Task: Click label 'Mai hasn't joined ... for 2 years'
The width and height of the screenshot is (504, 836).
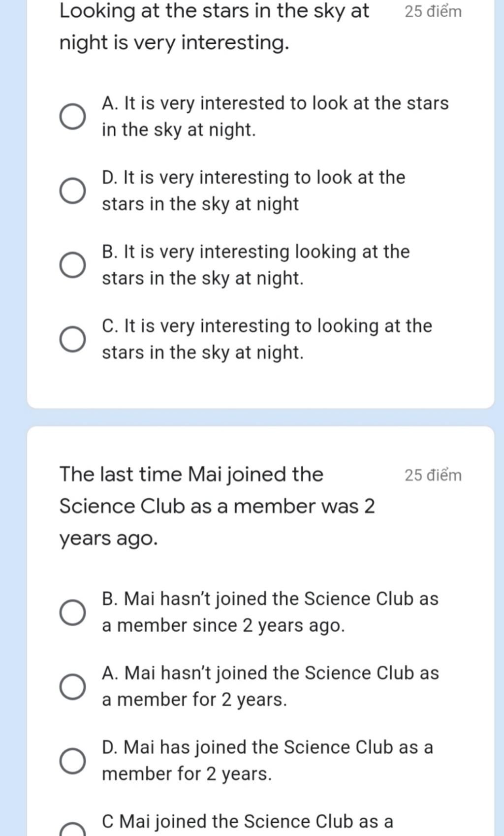Action: pyautogui.click(x=270, y=687)
